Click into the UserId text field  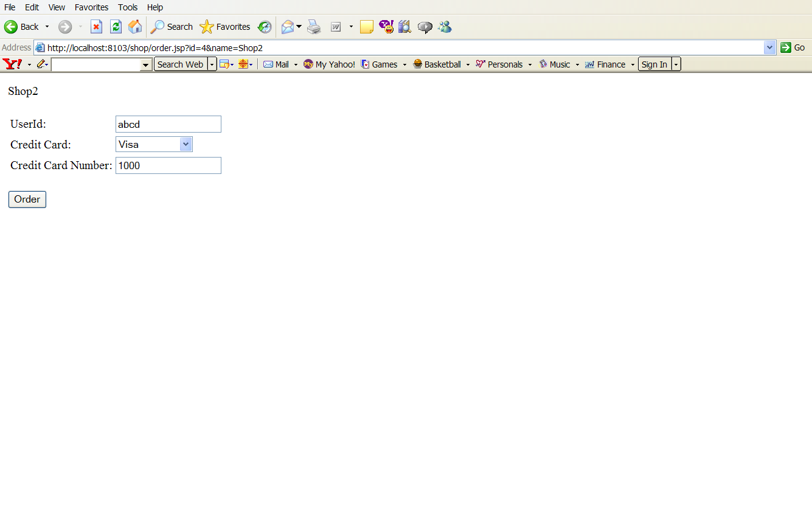(168, 124)
